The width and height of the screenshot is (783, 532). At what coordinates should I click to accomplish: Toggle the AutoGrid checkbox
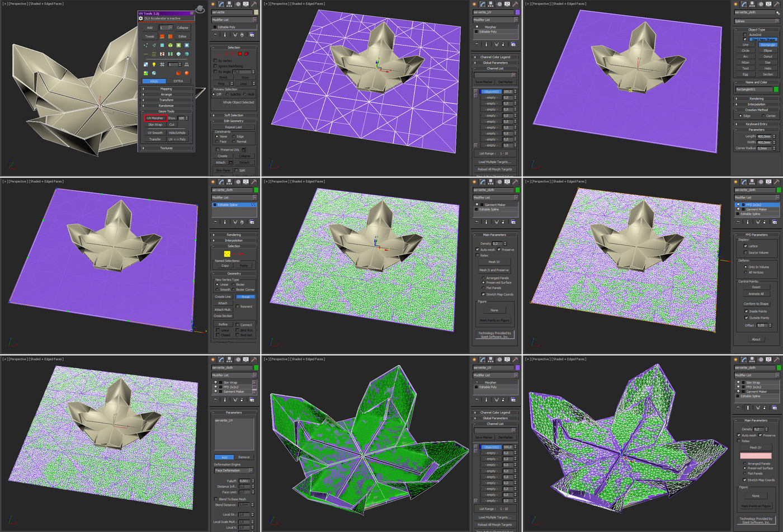pyautogui.click(x=746, y=35)
